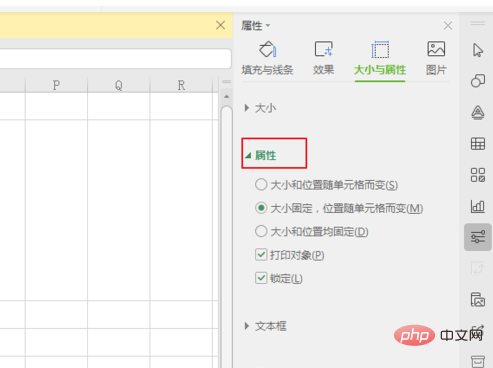
Task: Click the four-squares apps sidebar icon
Action: pos(478,175)
